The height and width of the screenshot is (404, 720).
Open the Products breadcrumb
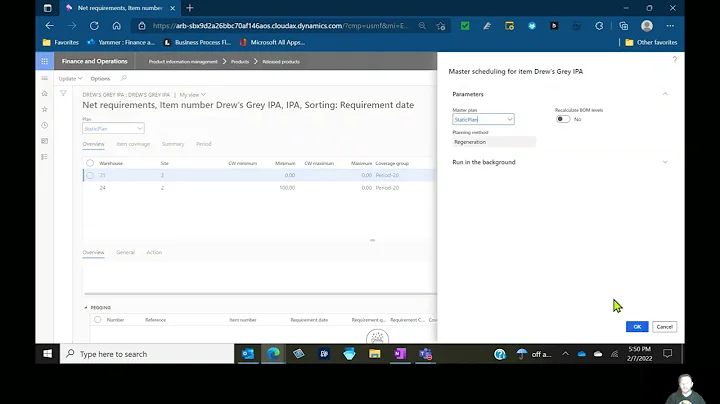(x=240, y=62)
